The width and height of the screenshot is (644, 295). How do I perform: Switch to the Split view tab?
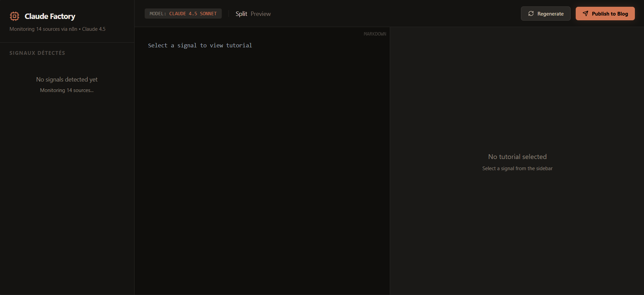[x=241, y=14]
